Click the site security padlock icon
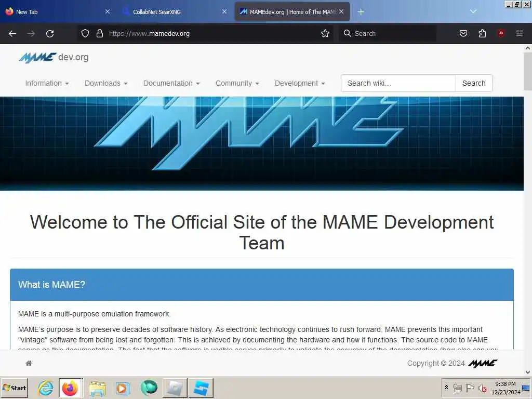This screenshot has height=399, width=532. click(x=99, y=33)
